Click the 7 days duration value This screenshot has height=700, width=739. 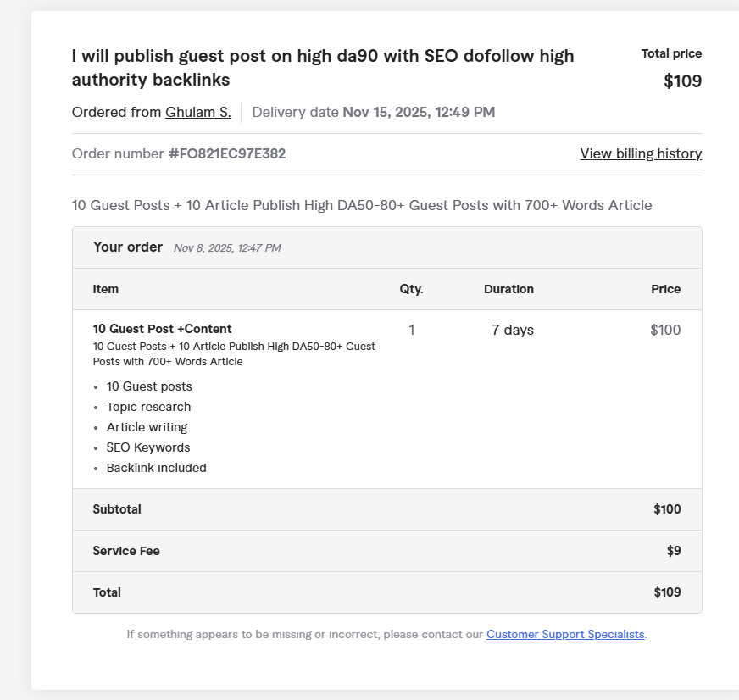point(512,330)
